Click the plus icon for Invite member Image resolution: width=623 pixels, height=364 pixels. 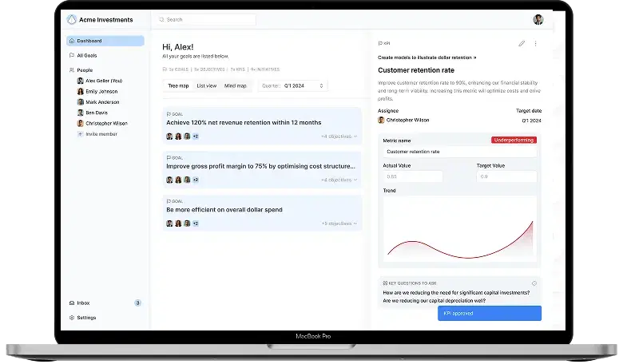pos(80,134)
